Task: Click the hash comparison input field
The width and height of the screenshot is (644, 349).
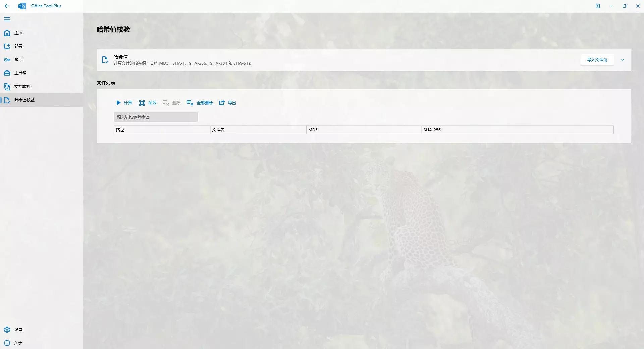Action: [x=156, y=117]
